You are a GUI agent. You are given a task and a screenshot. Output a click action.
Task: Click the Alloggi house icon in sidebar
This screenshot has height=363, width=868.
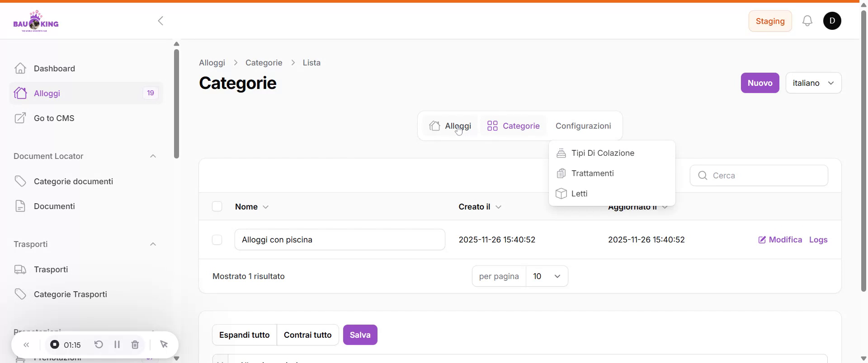tap(20, 93)
